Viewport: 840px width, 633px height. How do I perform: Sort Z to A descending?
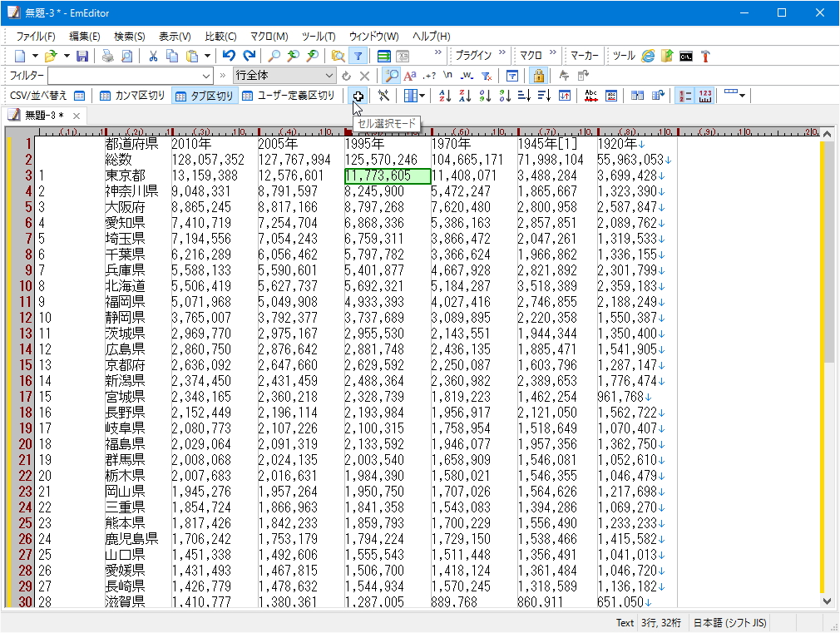coord(465,96)
